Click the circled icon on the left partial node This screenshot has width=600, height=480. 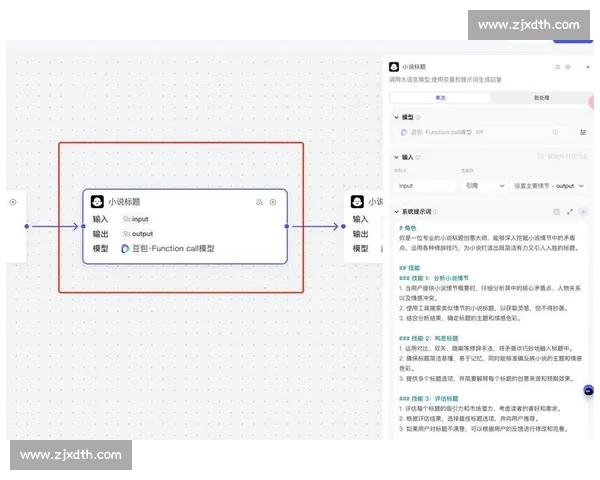[13, 202]
